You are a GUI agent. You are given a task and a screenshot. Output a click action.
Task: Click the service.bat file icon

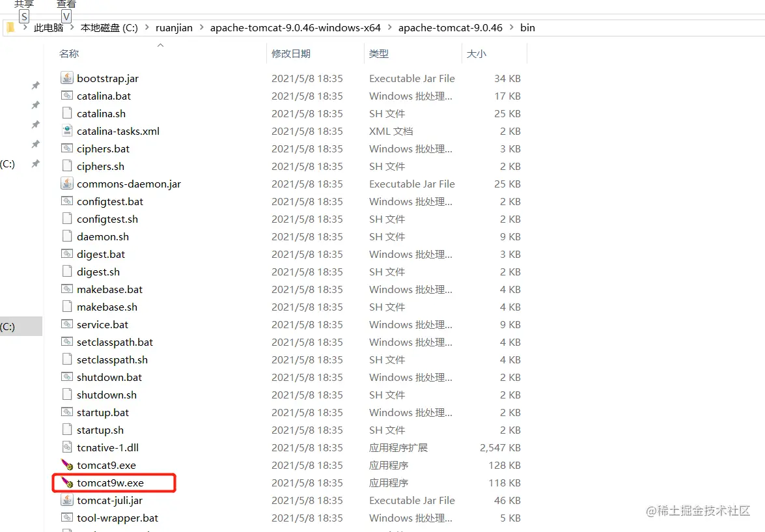click(67, 324)
